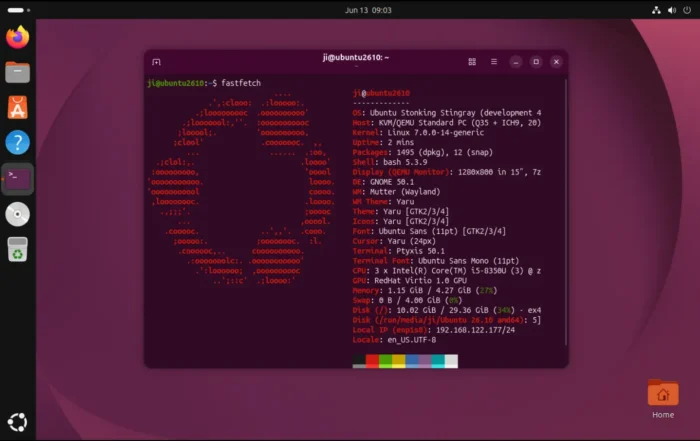Click the CPU line 'Intel(R) Core(TM) i5-8350U'

(447, 270)
